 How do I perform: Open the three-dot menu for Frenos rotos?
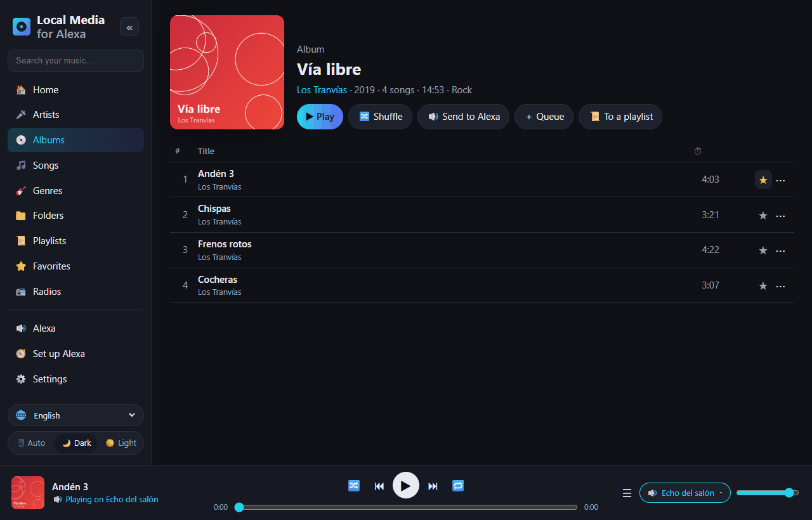pyautogui.click(x=780, y=250)
